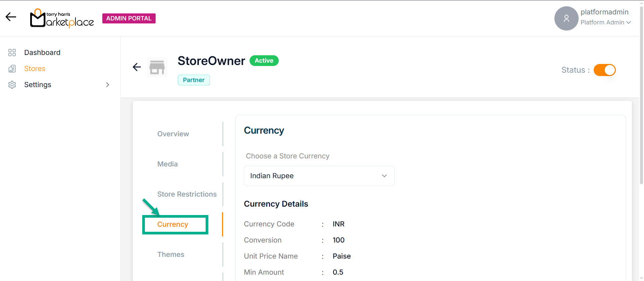Switch to the Overview tab

coord(173,134)
